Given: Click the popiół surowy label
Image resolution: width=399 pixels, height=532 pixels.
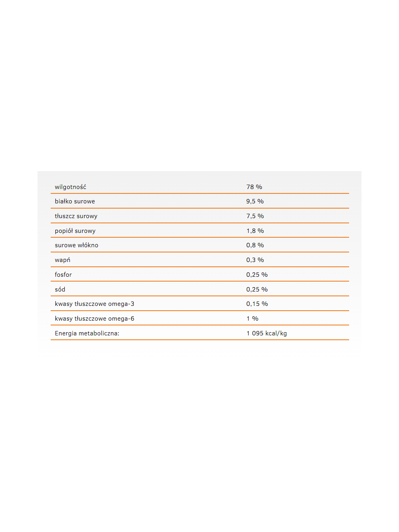Looking at the screenshot, I should (75, 231).
